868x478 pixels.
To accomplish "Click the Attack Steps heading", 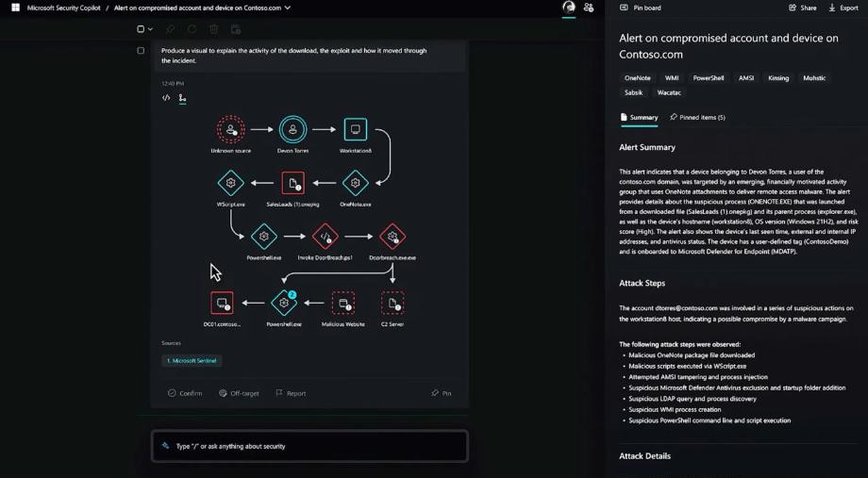I will pos(643,283).
